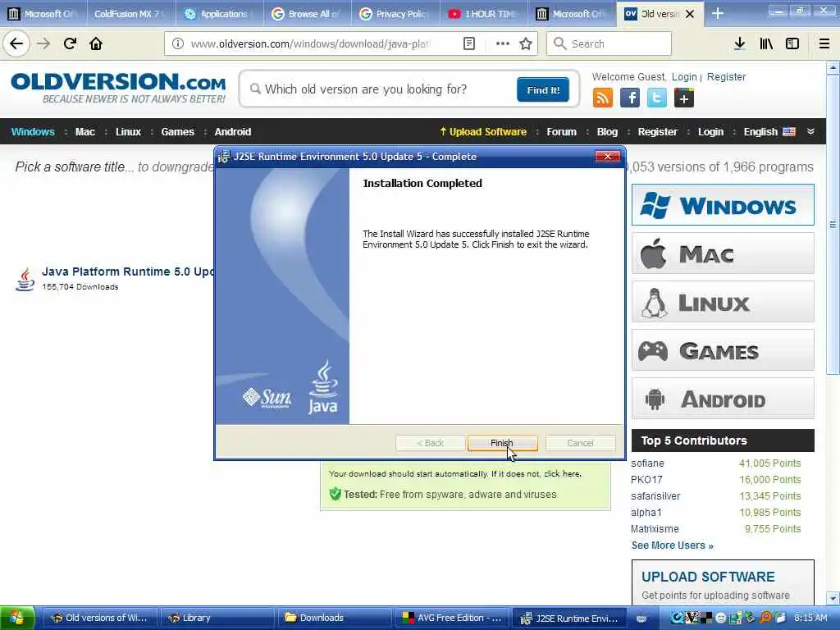Click the Facebook share icon
This screenshot has height=630, width=840.
pos(630,98)
